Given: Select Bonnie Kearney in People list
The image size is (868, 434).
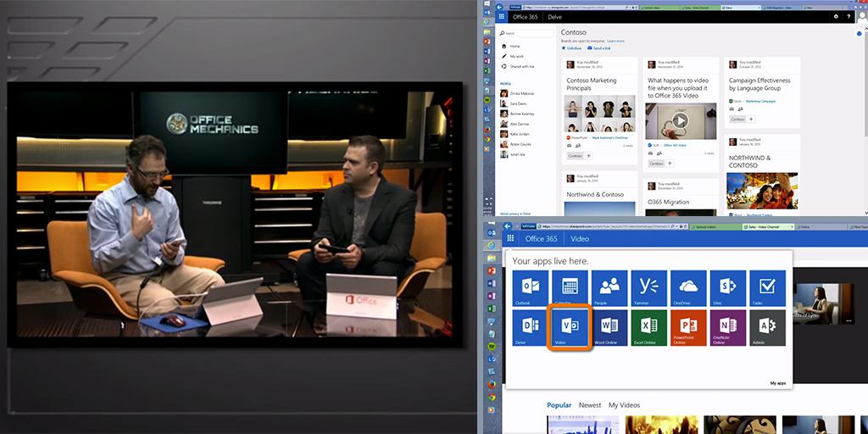Looking at the screenshot, I should tap(518, 114).
